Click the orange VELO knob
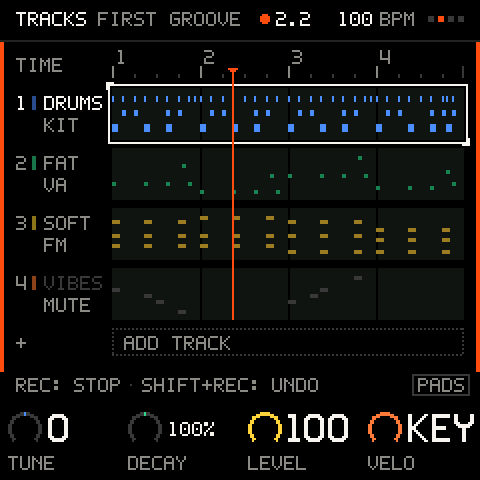The height and width of the screenshot is (480, 480). (385, 427)
